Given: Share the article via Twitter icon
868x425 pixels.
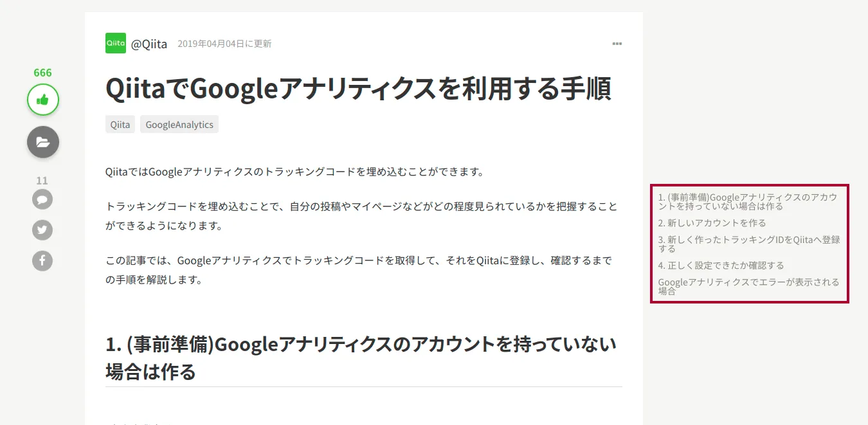Looking at the screenshot, I should [x=42, y=230].
